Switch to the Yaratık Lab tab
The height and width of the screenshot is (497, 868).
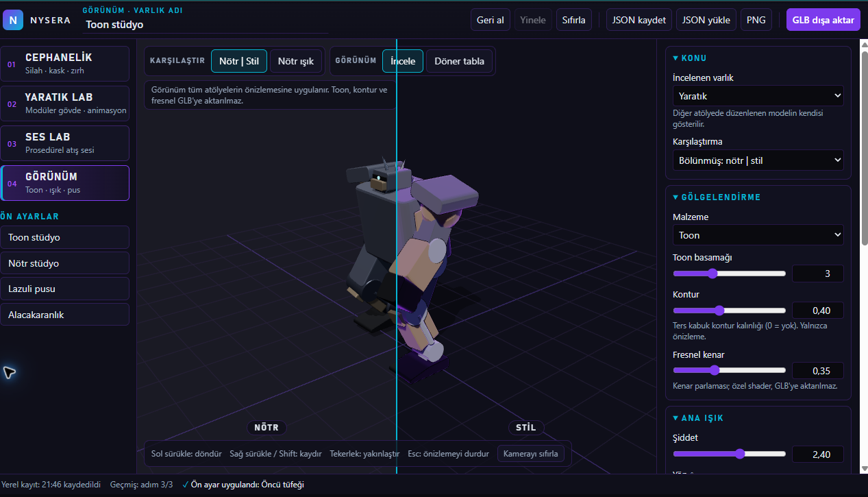point(65,104)
